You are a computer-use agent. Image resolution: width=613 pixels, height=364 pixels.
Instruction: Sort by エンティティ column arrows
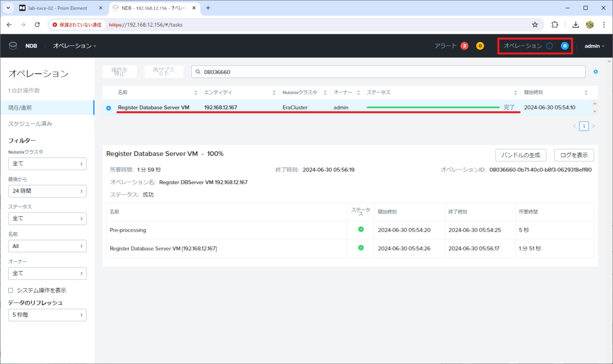pyautogui.click(x=274, y=92)
